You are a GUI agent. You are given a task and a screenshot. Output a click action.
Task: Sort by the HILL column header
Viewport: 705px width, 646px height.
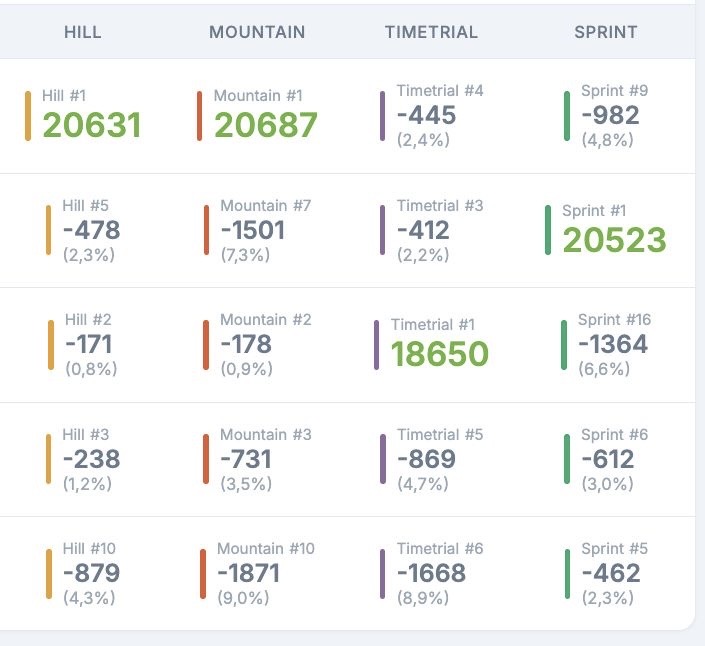(x=82, y=32)
